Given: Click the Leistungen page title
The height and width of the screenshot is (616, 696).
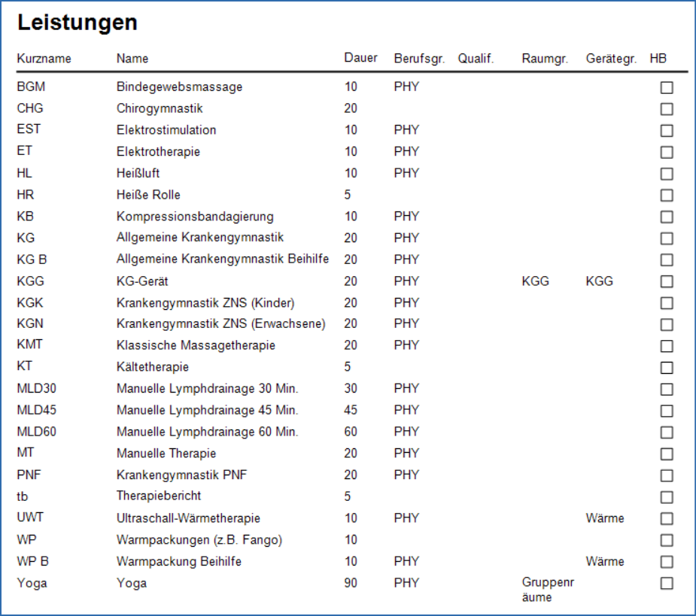Looking at the screenshot, I should click(x=78, y=23).
